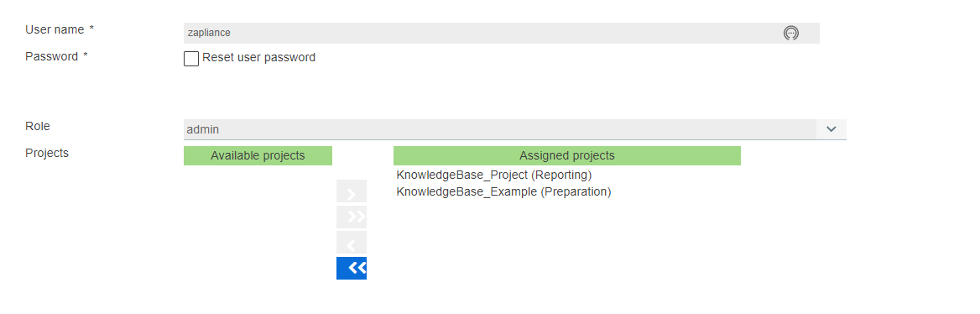This screenshot has height=314, width=980.
Task: Unassign all projects with the blue double left arrow
Action: pos(352,269)
